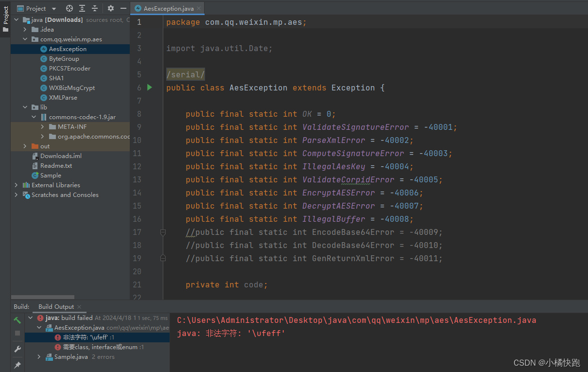
Task: Expand Scratches and Consoles node
Action: [x=16, y=195]
